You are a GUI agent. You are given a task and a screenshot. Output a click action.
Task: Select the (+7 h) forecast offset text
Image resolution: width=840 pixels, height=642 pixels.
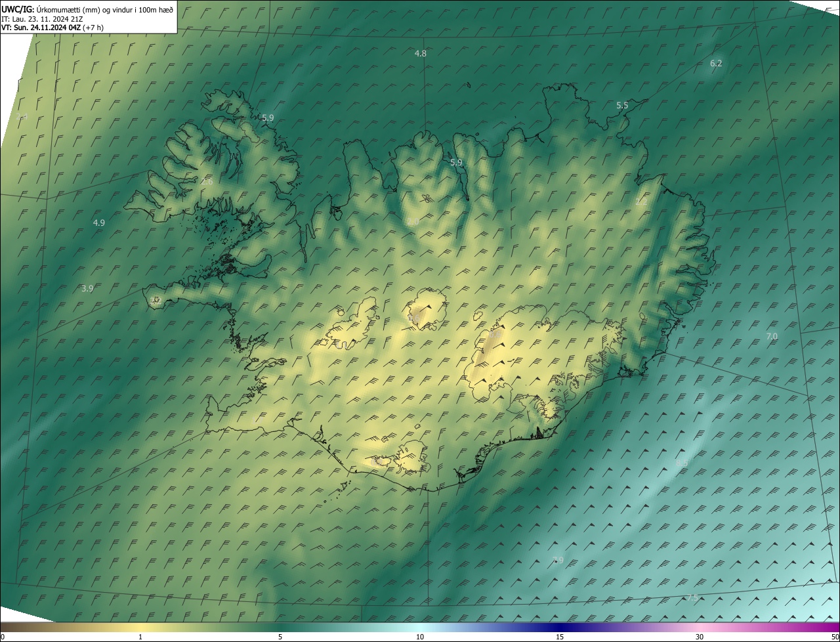pyautogui.click(x=93, y=28)
